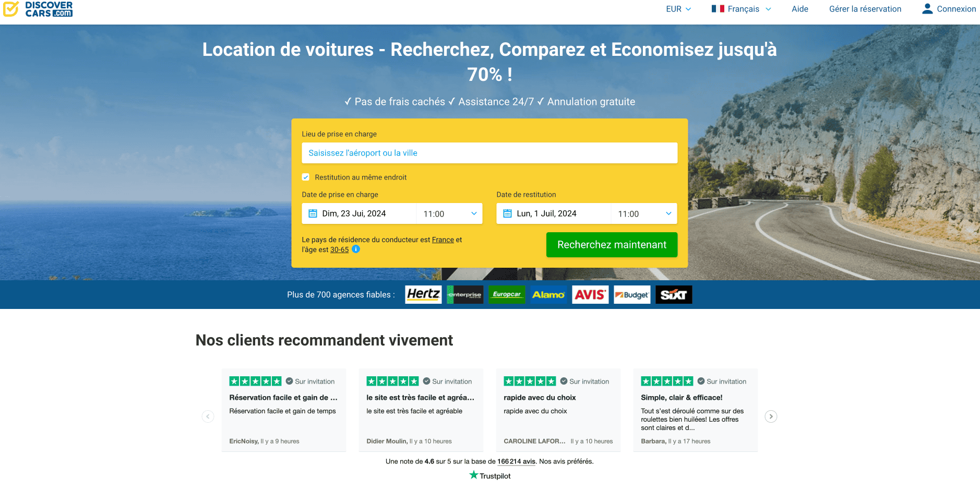Open the France residence country link
980x489 pixels.
tap(443, 240)
